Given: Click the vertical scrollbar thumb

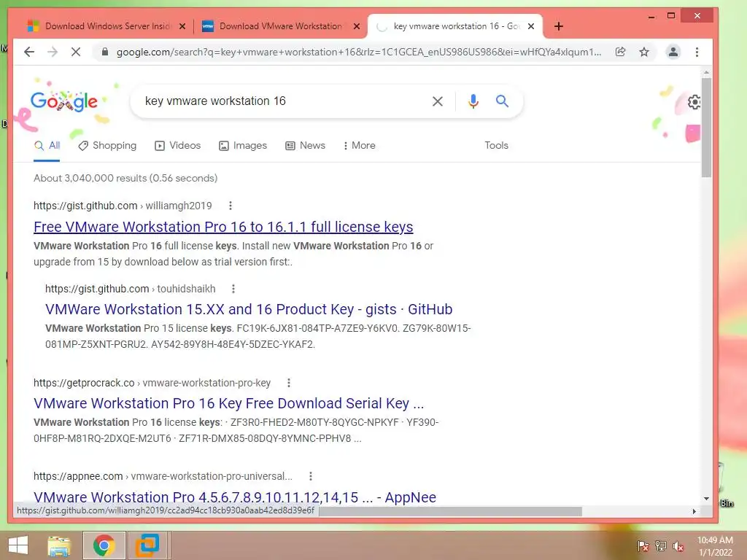Looking at the screenshot, I should (x=706, y=128).
